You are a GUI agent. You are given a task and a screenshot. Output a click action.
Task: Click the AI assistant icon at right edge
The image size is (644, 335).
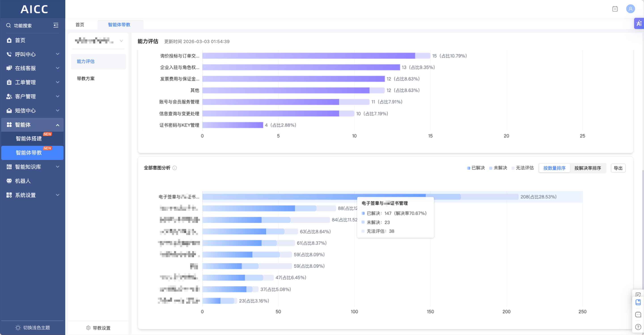(639, 23)
